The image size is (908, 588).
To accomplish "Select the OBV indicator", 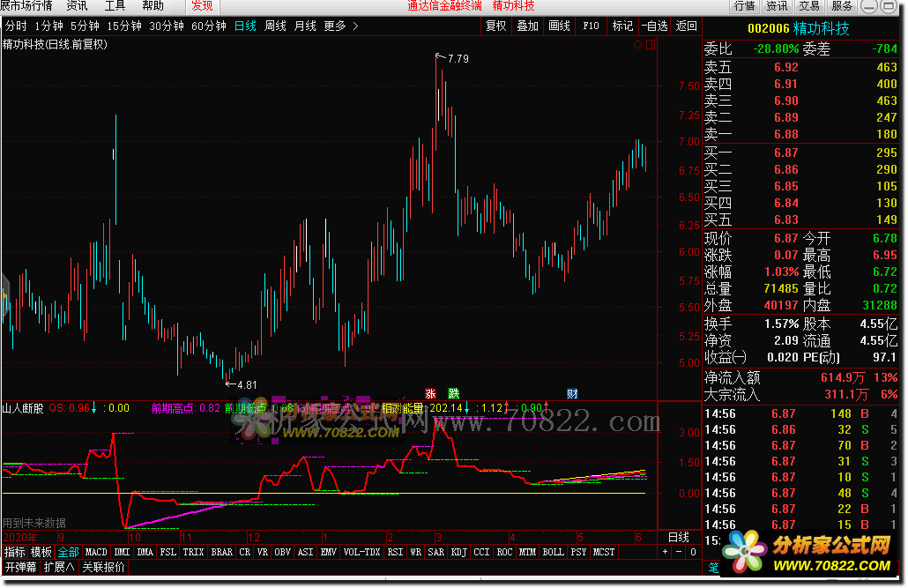I will click(x=283, y=552).
